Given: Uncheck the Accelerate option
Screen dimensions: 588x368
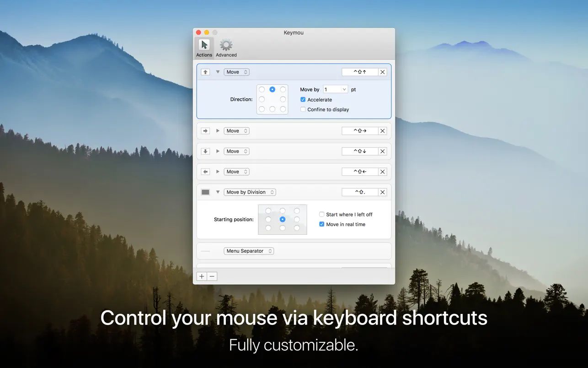Looking at the screenshot, I should coord(303,99).
